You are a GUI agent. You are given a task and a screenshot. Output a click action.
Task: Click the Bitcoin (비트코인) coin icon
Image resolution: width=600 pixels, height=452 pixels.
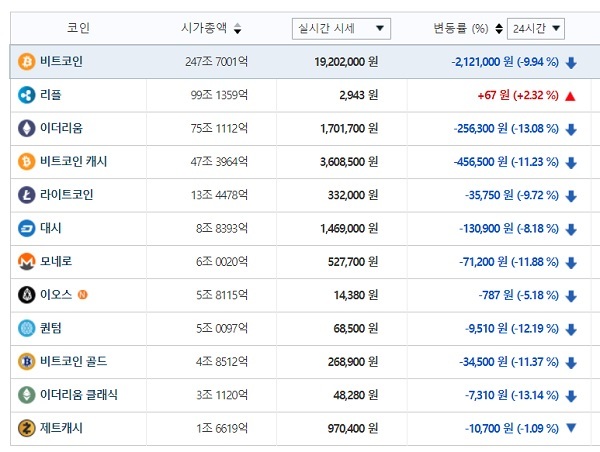26,62
